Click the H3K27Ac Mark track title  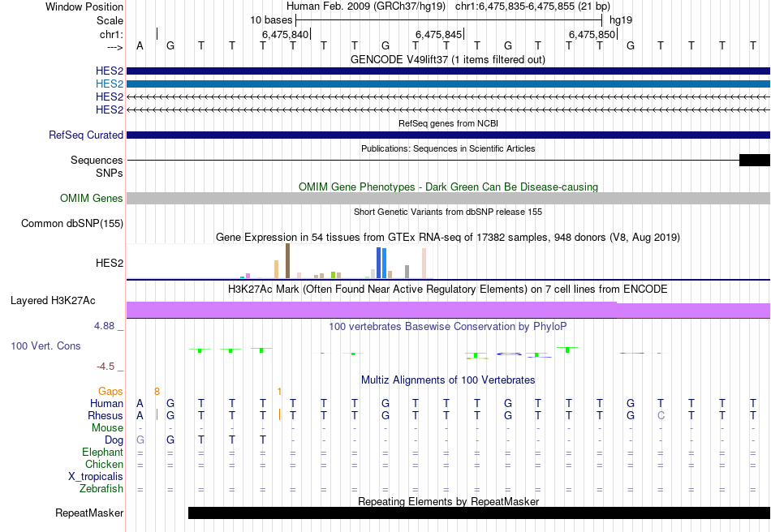(448, 289)
